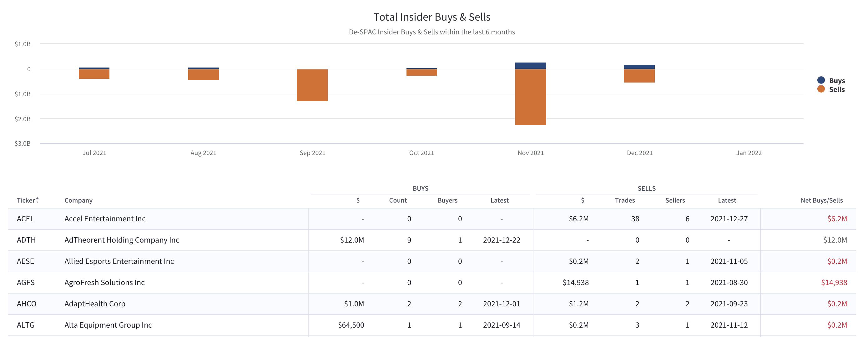
Task: Click AHCO sells amount $1.2M
Action: [578, 304]
